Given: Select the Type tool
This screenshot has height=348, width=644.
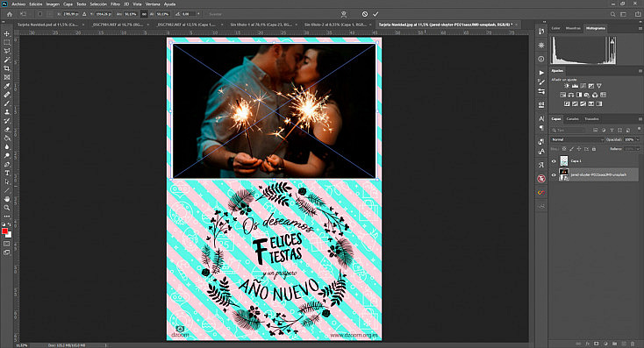Looking at the screenshot, I should (x=6, y=173).
